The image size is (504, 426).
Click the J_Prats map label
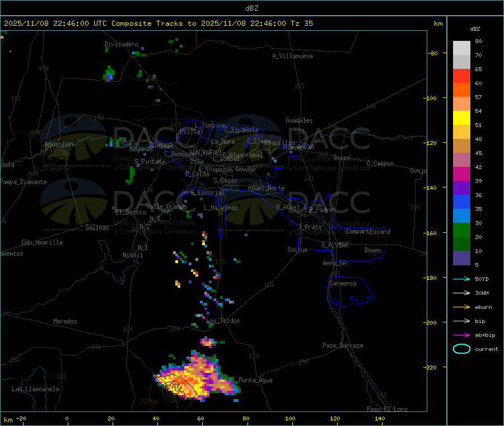click(310, 227)
